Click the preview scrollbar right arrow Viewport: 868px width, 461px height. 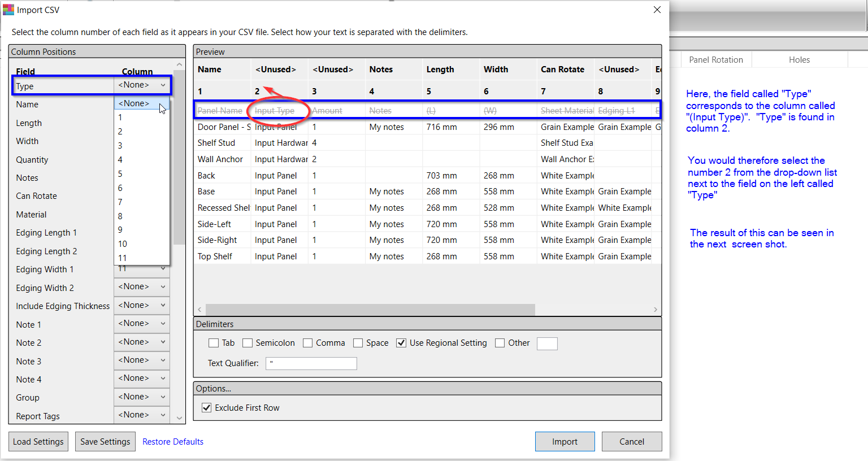coord(656,310)
